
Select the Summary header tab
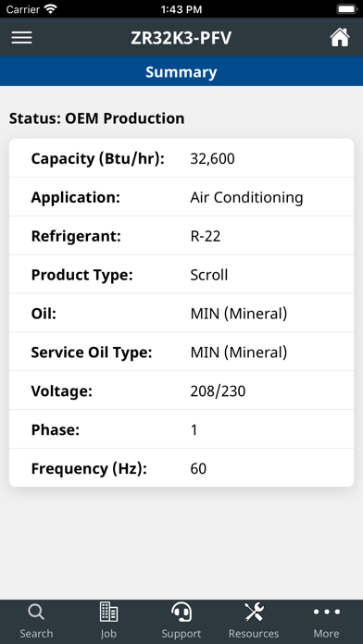coord(181,71)
